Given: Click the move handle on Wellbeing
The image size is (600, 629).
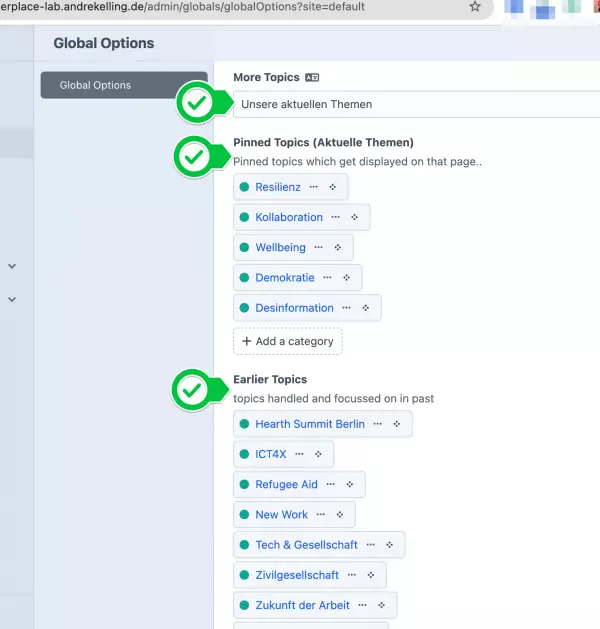Looking at the screenshot, I should point(338,247).
